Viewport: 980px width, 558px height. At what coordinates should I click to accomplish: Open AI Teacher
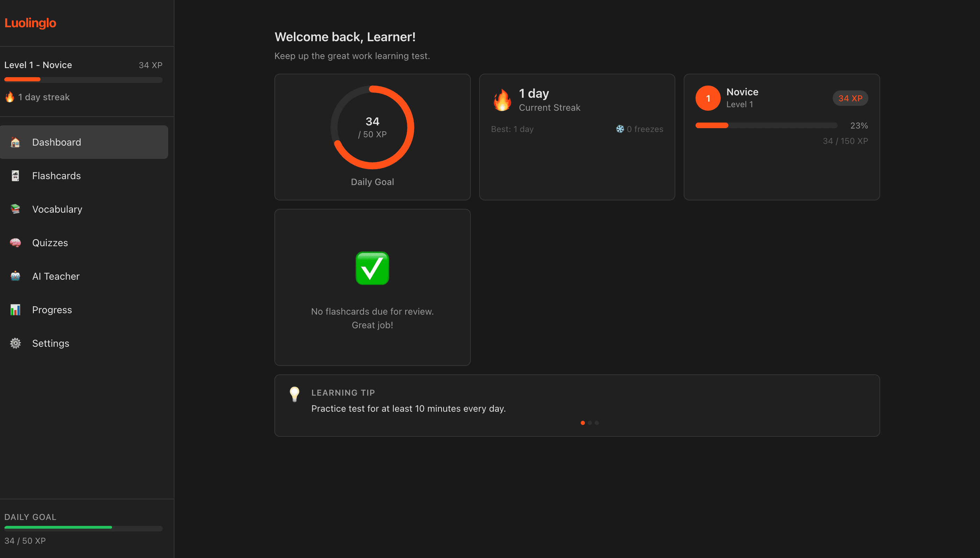coord(84,276)
